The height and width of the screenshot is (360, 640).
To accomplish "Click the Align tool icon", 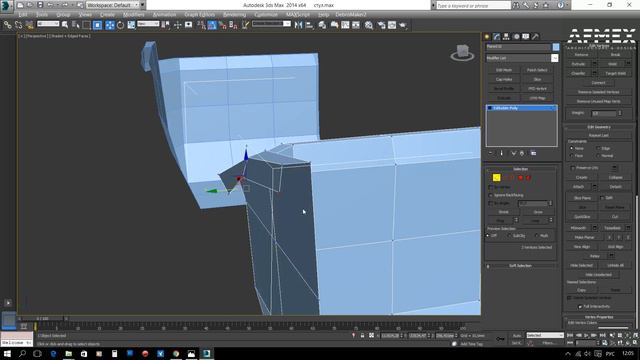I will click(x=309, y=25).
